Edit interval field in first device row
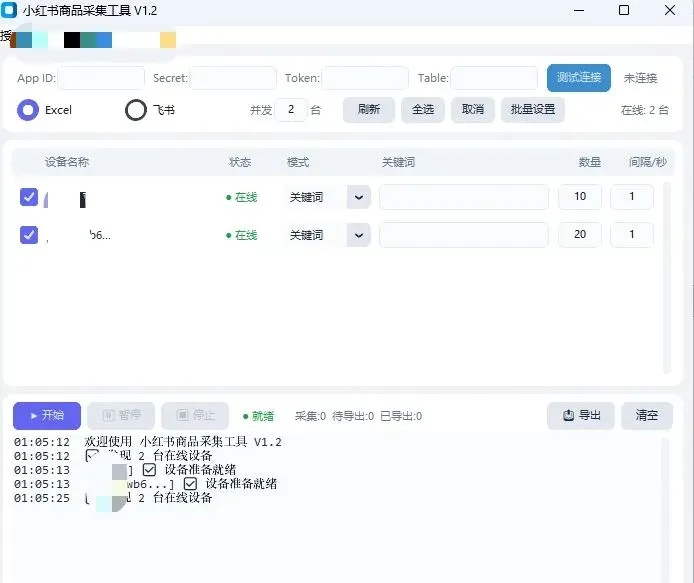The width and height of the screenshot is (694, 583). (632, 197)
